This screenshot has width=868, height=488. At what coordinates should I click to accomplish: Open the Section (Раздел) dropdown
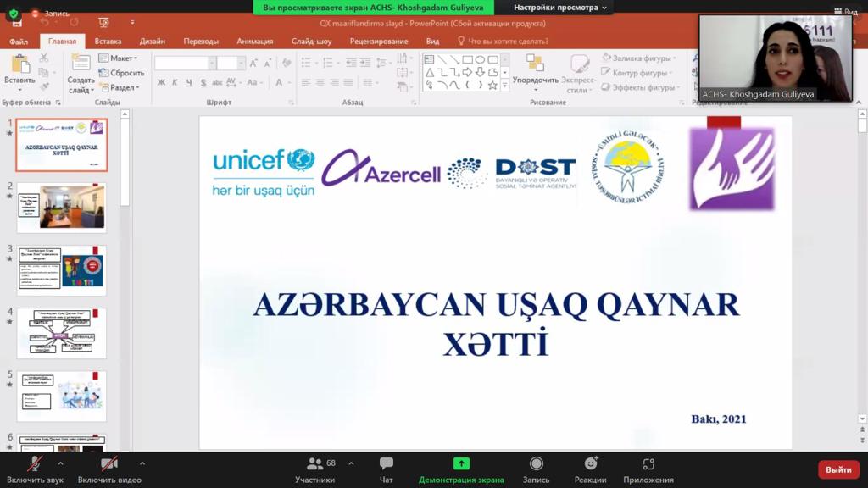(x=119, y=87)
